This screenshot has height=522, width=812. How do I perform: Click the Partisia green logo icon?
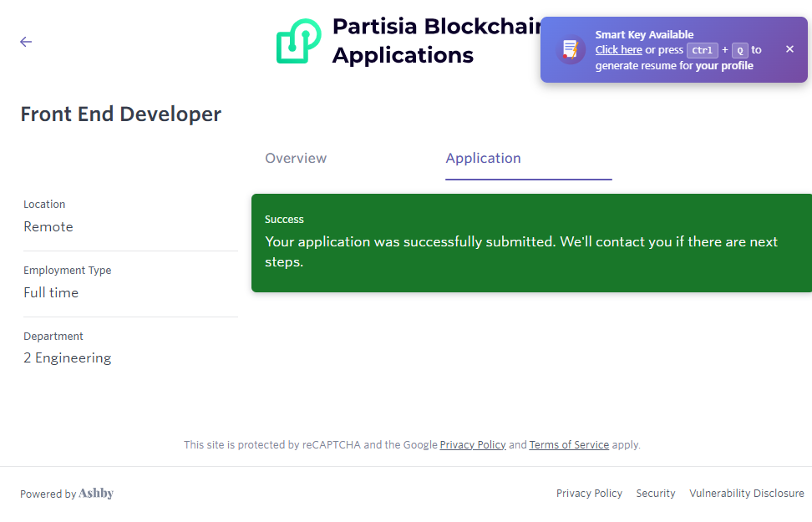coord(298,42)
